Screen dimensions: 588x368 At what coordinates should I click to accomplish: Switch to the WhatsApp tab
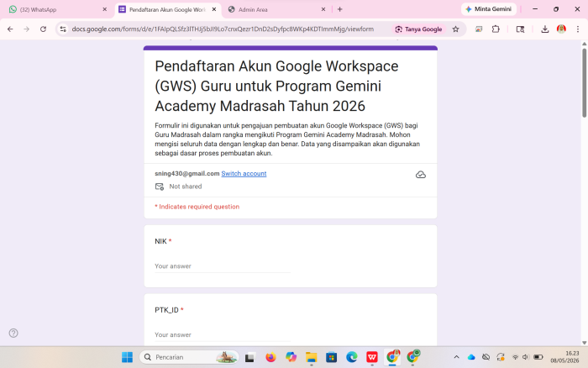(x=56, y=9)
